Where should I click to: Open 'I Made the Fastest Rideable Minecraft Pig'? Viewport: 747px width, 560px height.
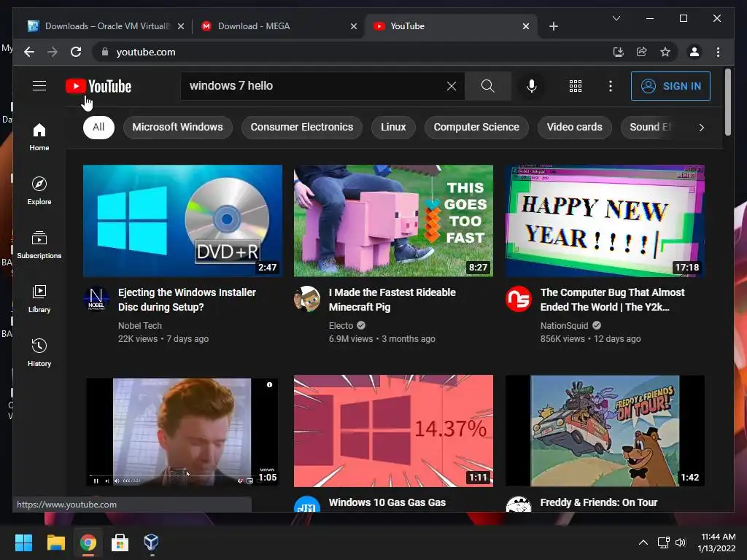pos(392,300)
